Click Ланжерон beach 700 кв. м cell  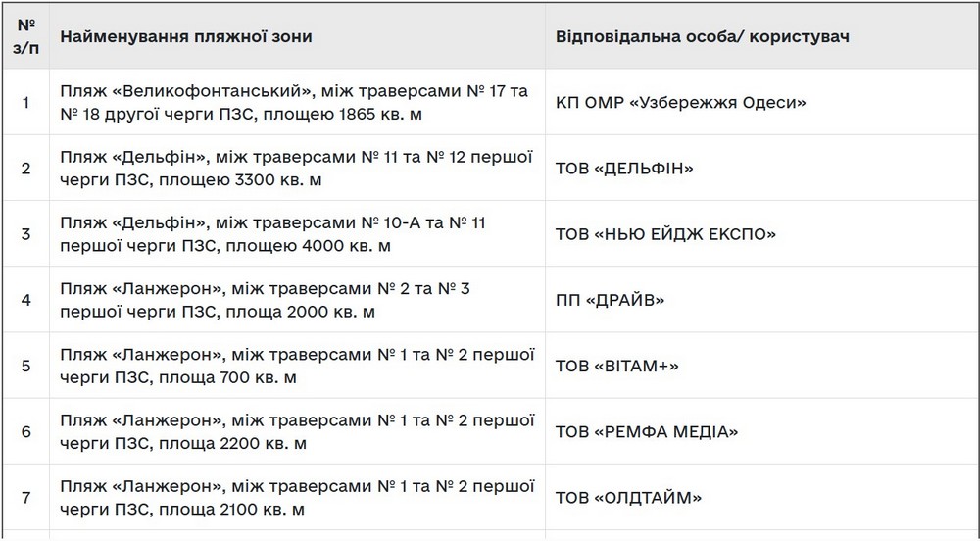point(298,366)
